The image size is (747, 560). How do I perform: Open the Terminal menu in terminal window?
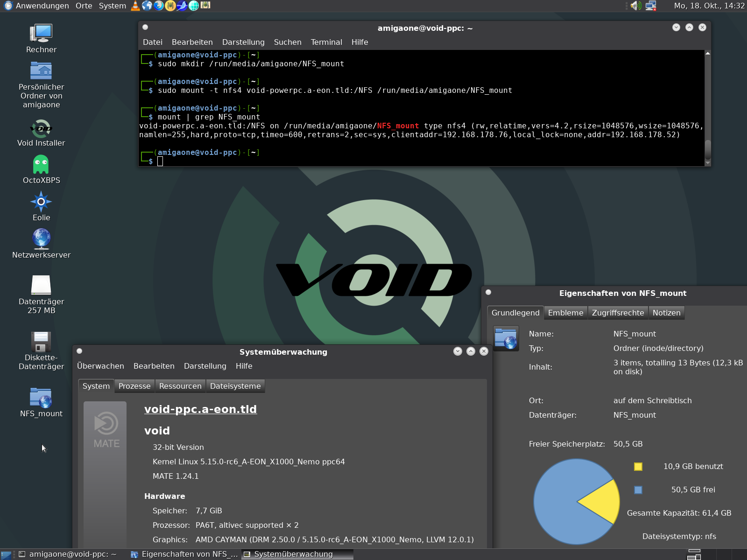coord(326,42)
